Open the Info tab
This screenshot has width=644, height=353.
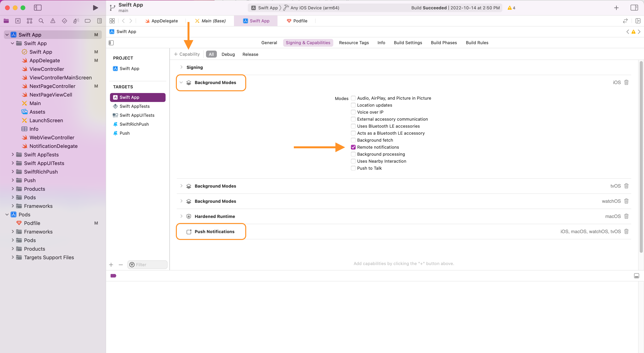pyautogui.click(x=381, y=43)
